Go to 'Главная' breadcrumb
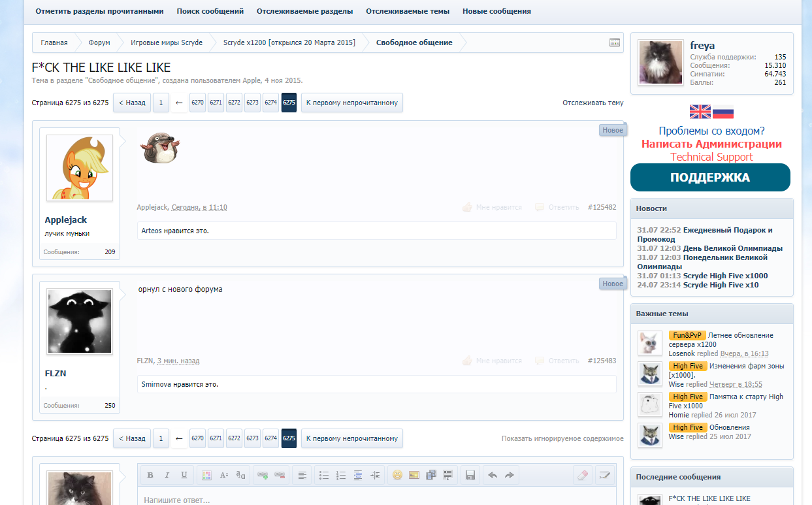This screenshot has width=812, height=505. pyautogui.click(x=54, y=42)
